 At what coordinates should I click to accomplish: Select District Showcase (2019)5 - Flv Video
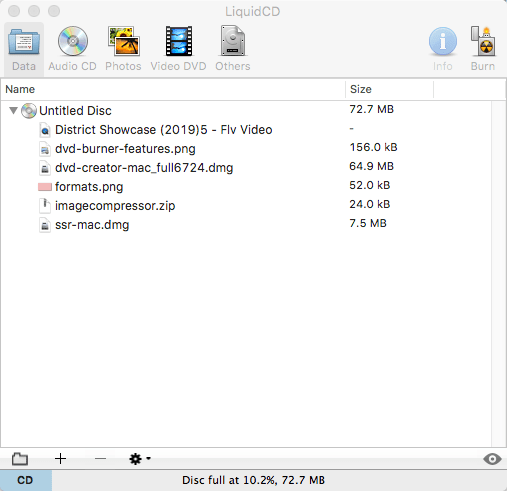click(x=164, y=130)
